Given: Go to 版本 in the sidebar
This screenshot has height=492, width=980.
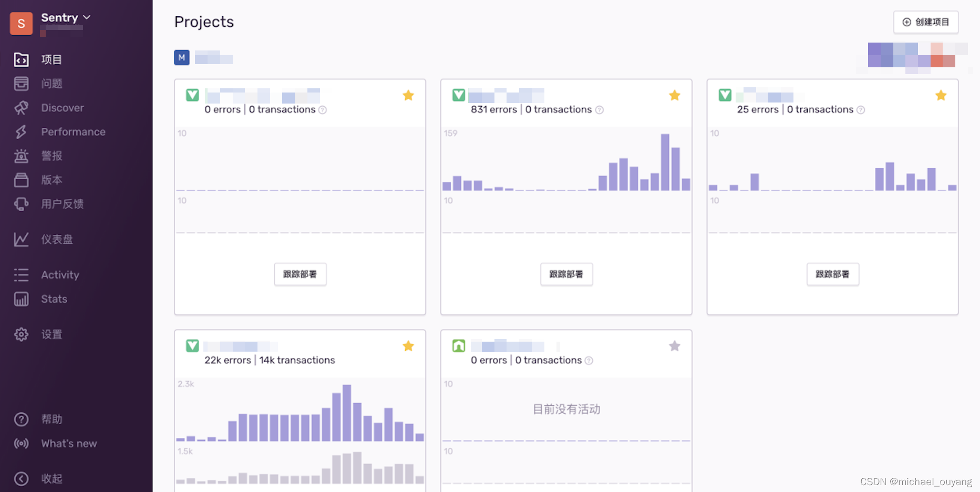Looking at the screenshot, I should coord(51,180).
